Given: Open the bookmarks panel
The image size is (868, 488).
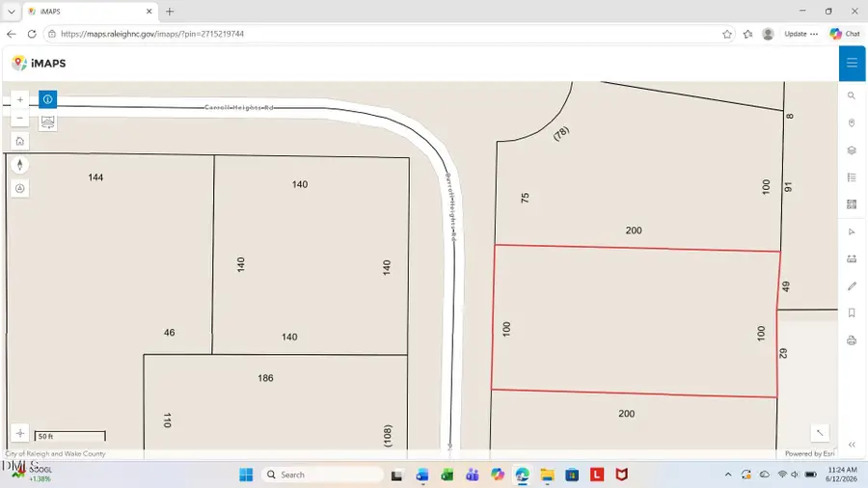Looking at the screenshot, I should [852, 313].
